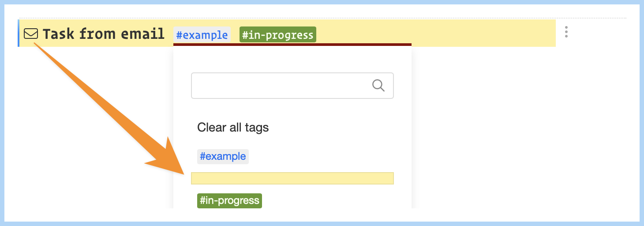
Task: Click the blue left edge of task row
Action: (x=19, y=33)
